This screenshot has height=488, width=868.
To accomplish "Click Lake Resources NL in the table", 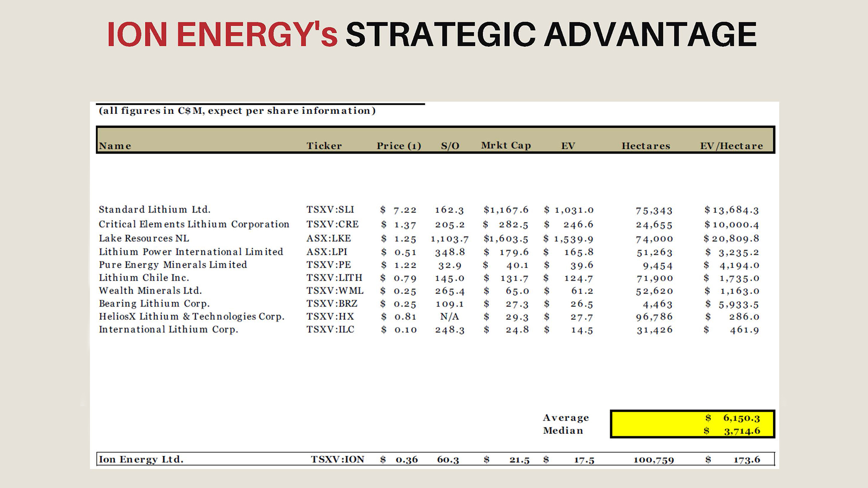I will (x=144, y=238).
